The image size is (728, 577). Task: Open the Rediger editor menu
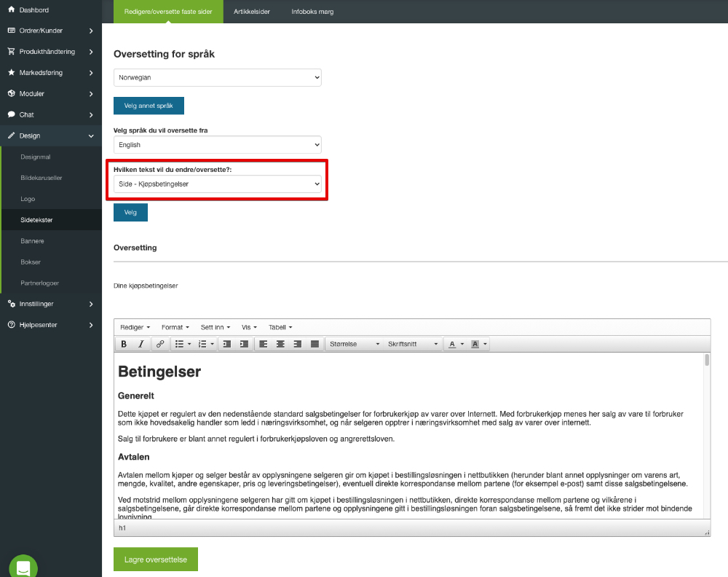pos(135,328)
